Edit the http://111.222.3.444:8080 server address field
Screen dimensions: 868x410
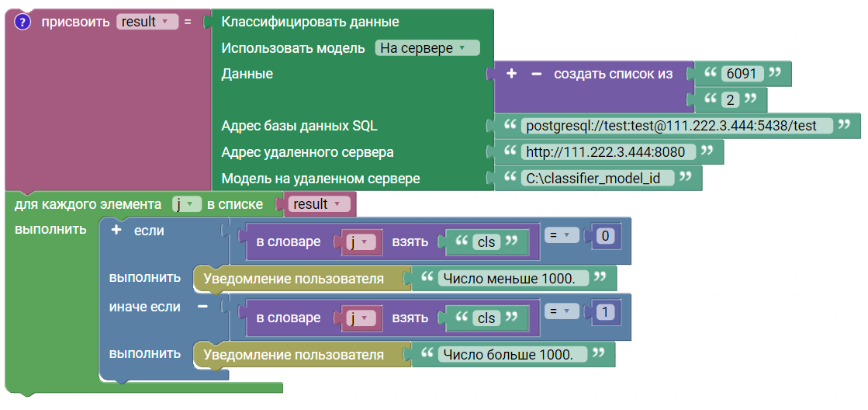608,152
